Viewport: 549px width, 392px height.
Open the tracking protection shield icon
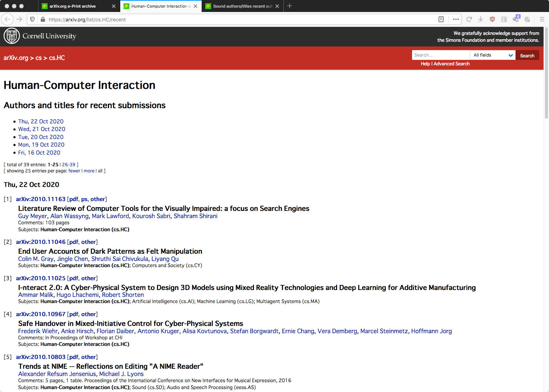(32, 19)
